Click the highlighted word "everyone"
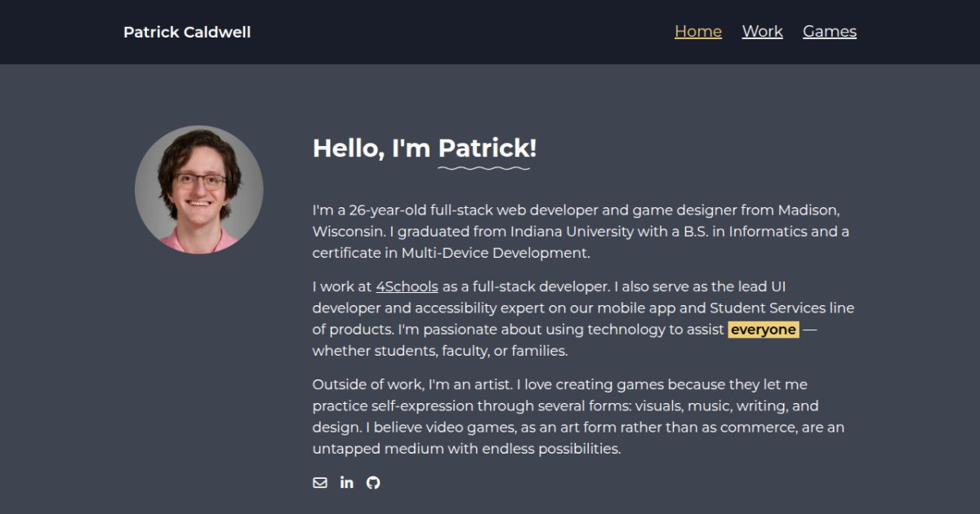The image size is (980, 514). tap(763, 330)
